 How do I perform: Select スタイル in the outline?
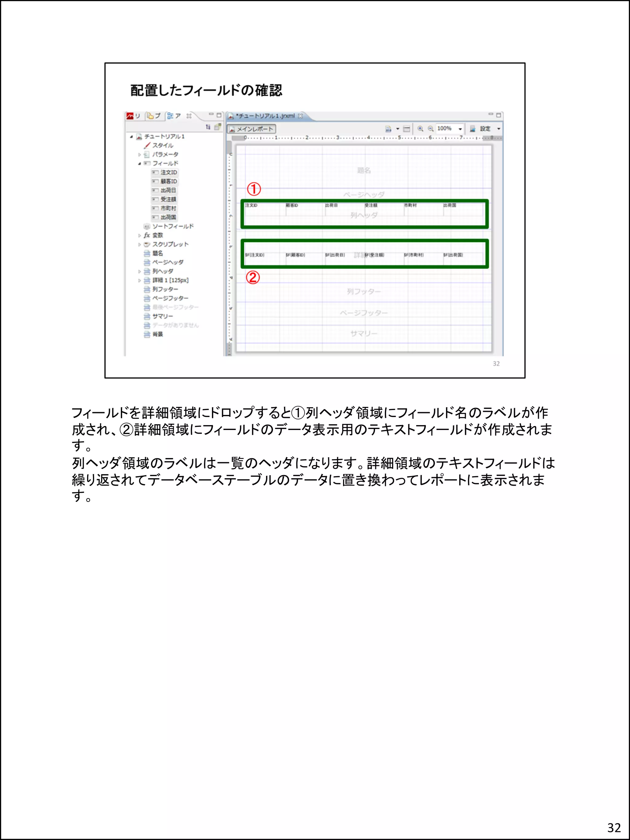pos(163,145)
